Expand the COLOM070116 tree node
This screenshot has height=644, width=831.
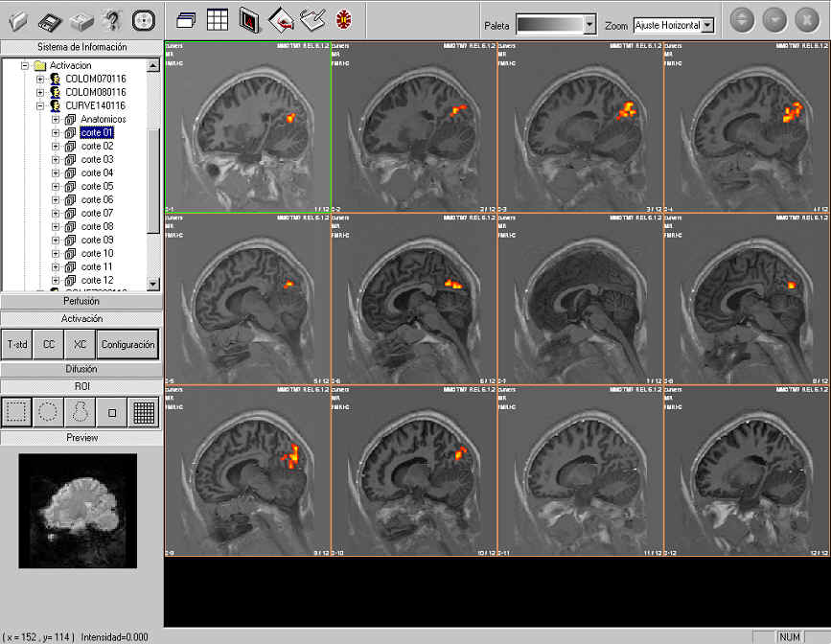40,79
